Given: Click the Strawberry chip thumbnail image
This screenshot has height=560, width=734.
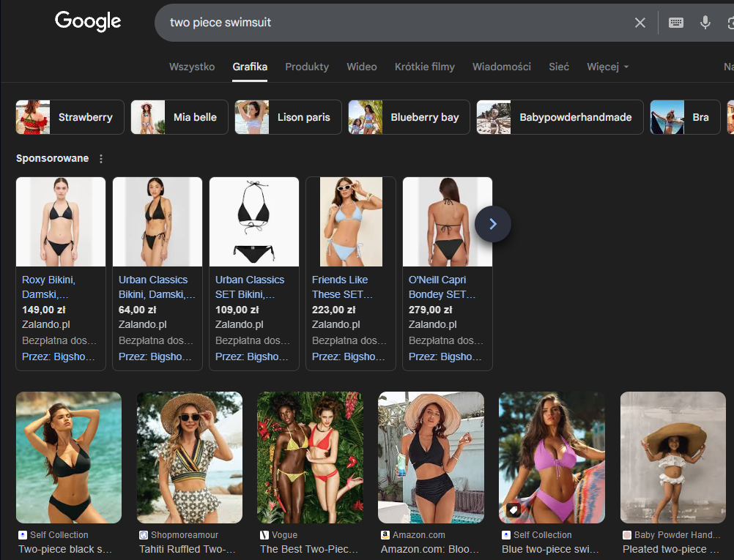Looking at the screenshot, I should pyautogui.click(x=33, y=117).
